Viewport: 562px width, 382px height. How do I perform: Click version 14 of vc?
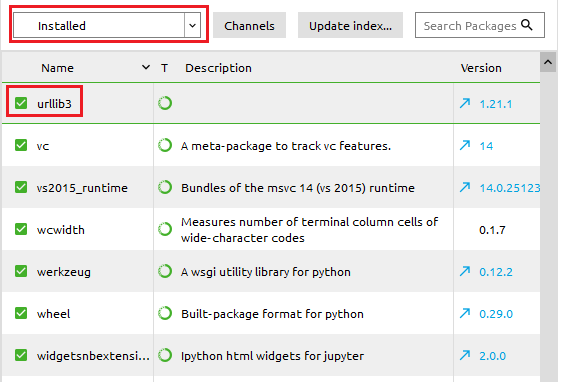[x=486, y=146]
